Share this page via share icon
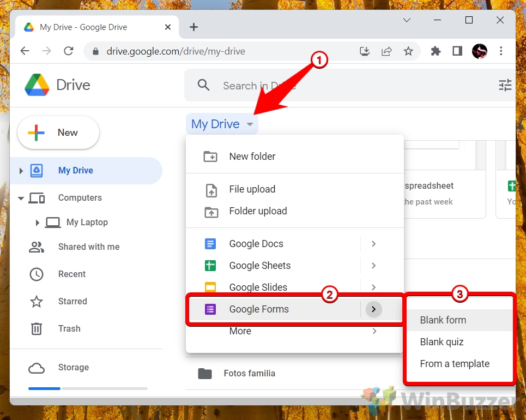Screen dimensions: 526x420 click(386, 51)
